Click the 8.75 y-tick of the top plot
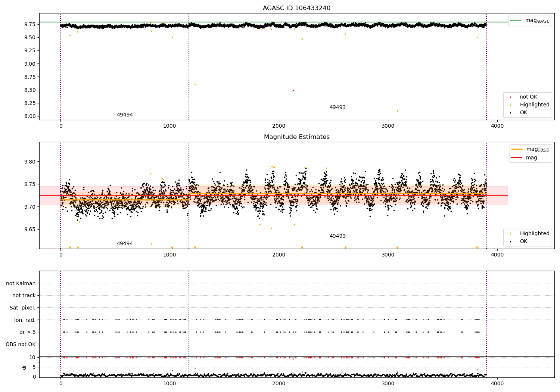The width and height of the screenshot is (560, 392). tap(30, 77)
